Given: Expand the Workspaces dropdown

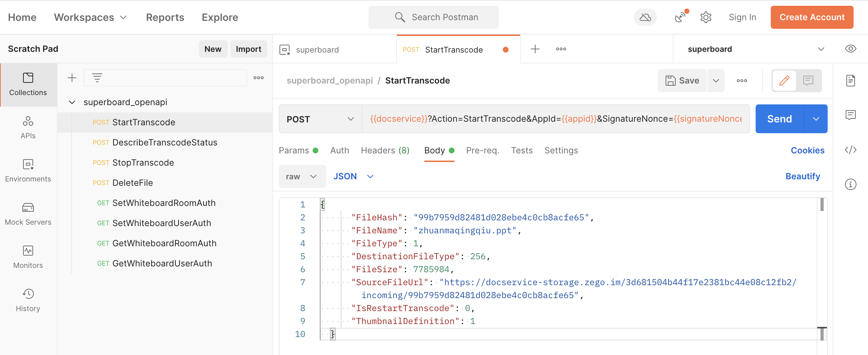Looking at the screenshot, I should (90, 17).
